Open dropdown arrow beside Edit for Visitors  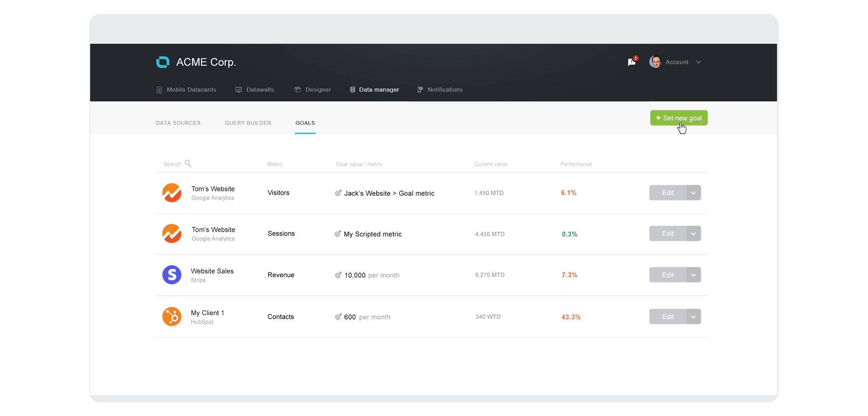[693, 193]
